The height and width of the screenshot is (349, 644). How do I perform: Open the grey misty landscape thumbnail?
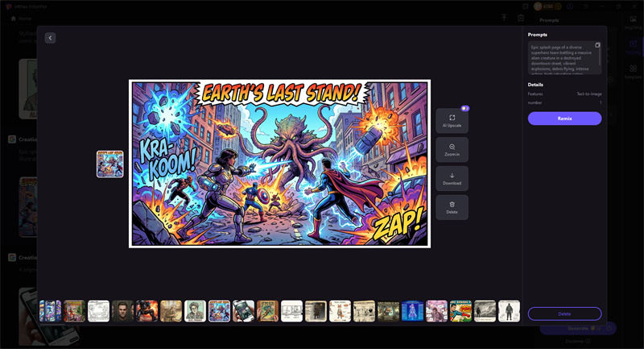(x=485, y=311)
